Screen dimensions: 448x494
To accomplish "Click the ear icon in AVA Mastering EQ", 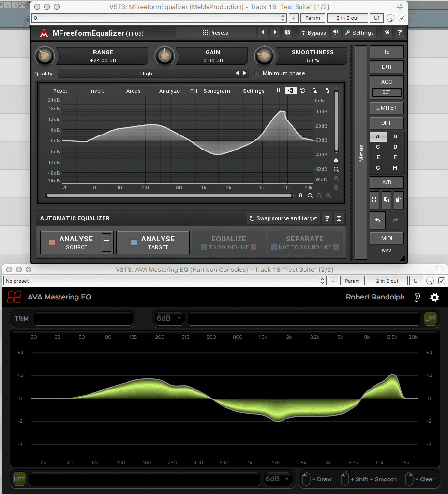I will [x=417, y=297].
